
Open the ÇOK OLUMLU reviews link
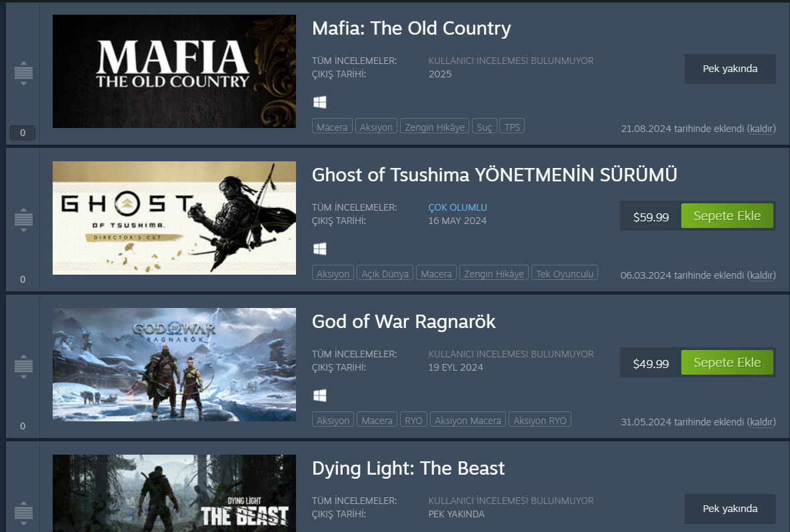[457, 207]
